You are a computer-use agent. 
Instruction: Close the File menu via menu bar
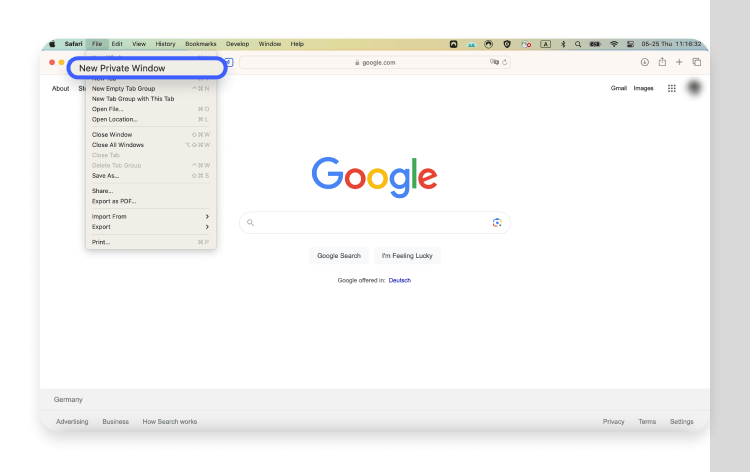97,44
